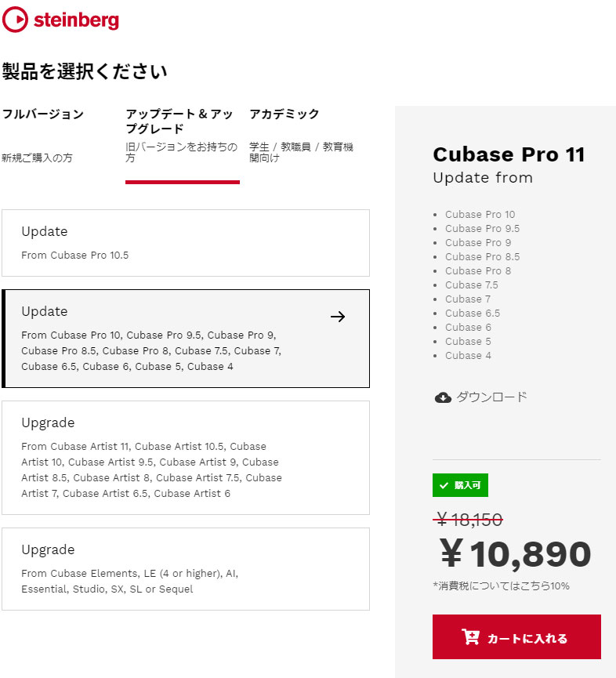Click the shopping cart icon
616x678 pixels.
470,637
